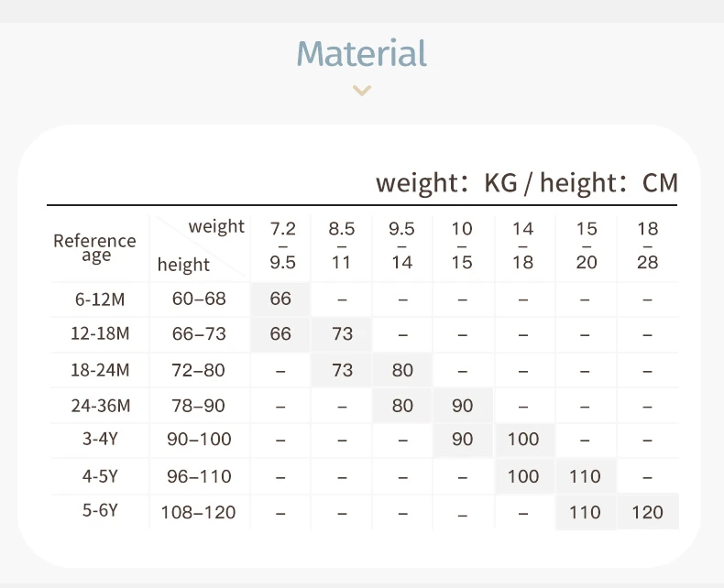Select the 14–18 weight column header
This screenshot has width=724, height=588.
[522, 245]
